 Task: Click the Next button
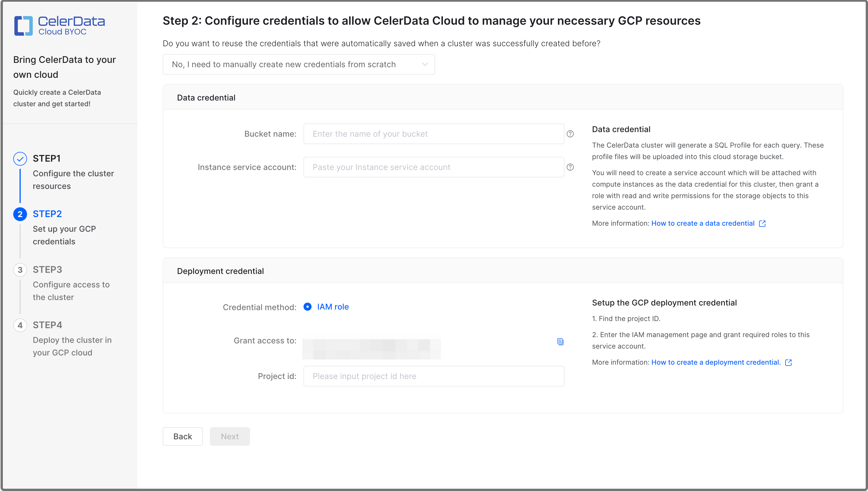pos(229,436)
